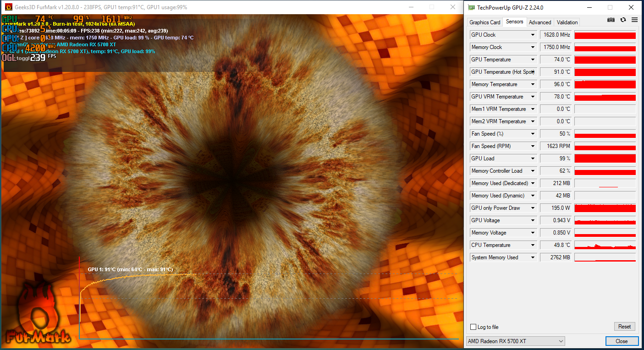Open the CPU Temperature sensor dropdown
Image resolution: width=644 pixels, height=350 pixels.
coord(533,245)
